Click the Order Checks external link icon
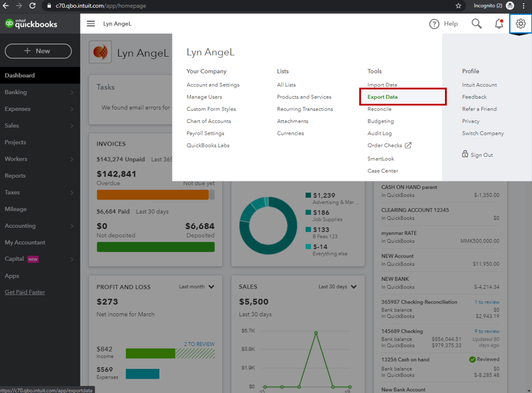The height and width of the screenshot is (393, 532). [x=408, y=145]
